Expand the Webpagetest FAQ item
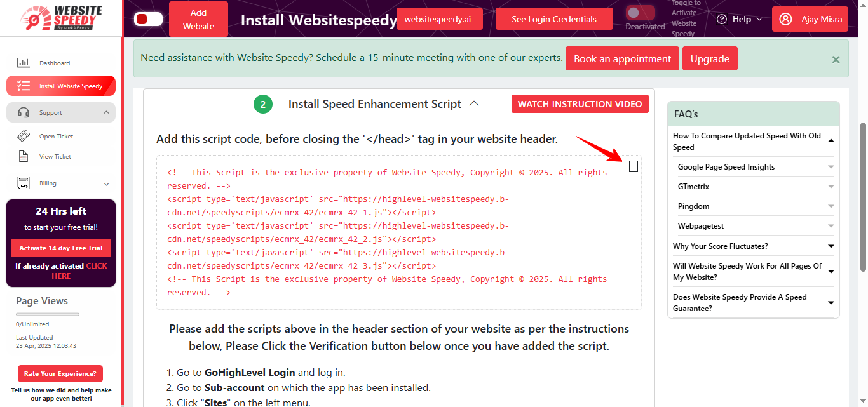The image size is (868, 407). [x=831, y=226]
